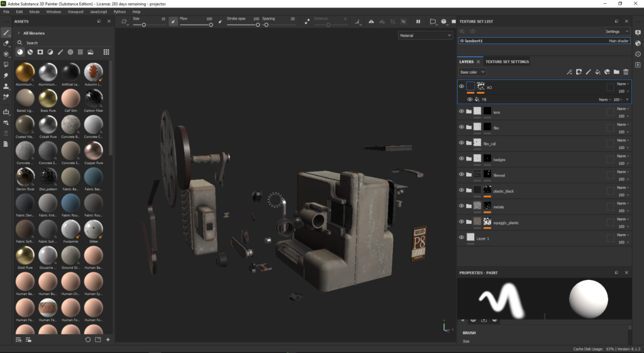Select the Smudge tool
The image size is (644, 353).
pos(6,75)
